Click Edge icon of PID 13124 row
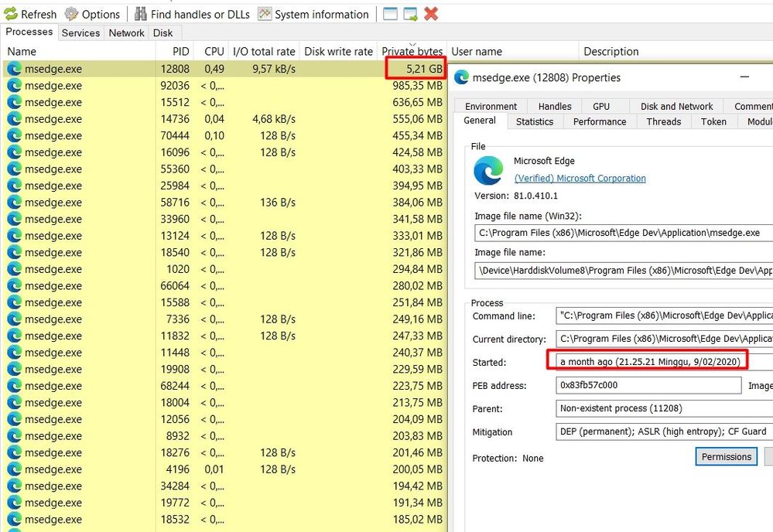The width and height of the screenshot is (773, 532). pyautogui.click(x=15, y=236)
